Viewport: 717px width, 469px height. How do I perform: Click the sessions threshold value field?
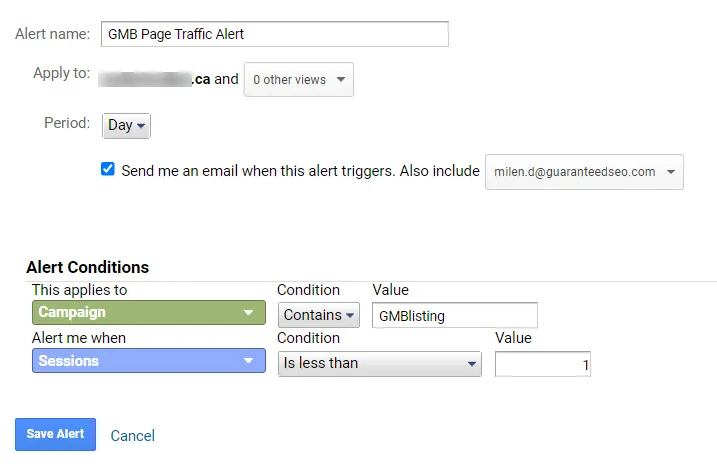point(541,365)
